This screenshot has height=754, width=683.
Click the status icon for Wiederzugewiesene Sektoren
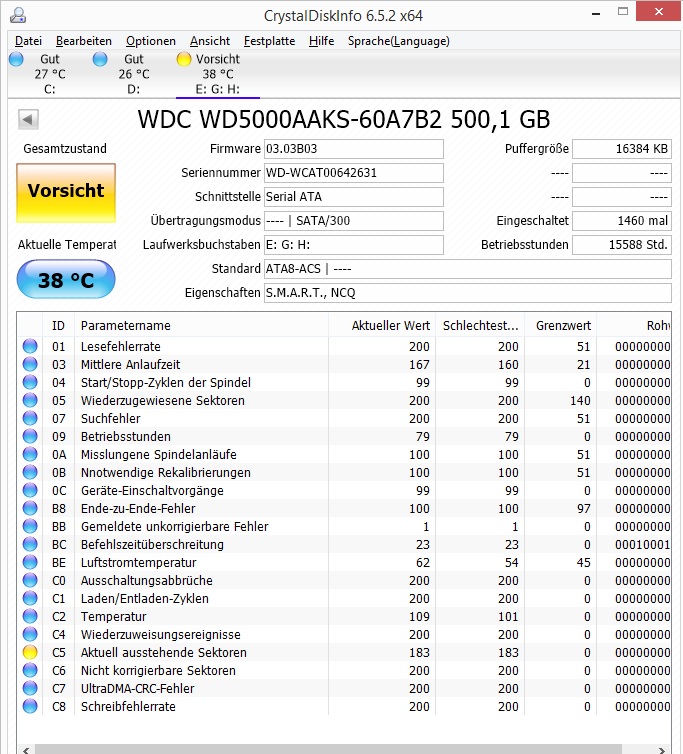click(x=30, y=400)
